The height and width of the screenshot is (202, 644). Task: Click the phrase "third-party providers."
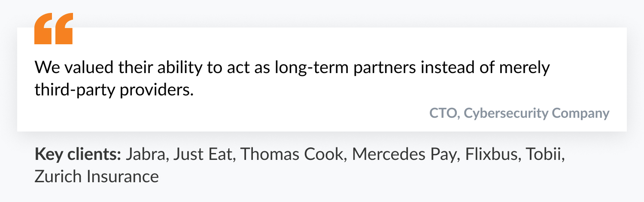(112, 91)
